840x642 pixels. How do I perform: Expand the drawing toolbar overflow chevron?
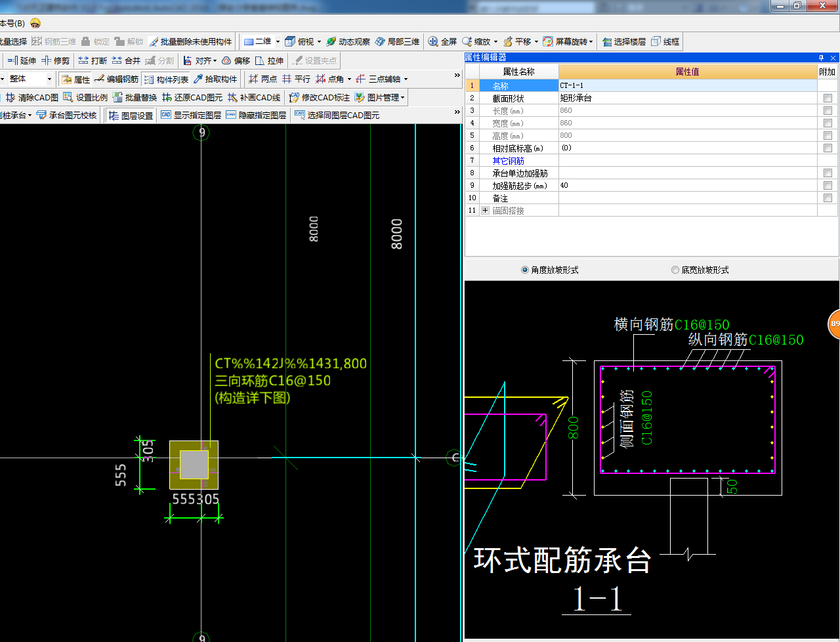tap(457, 75)
